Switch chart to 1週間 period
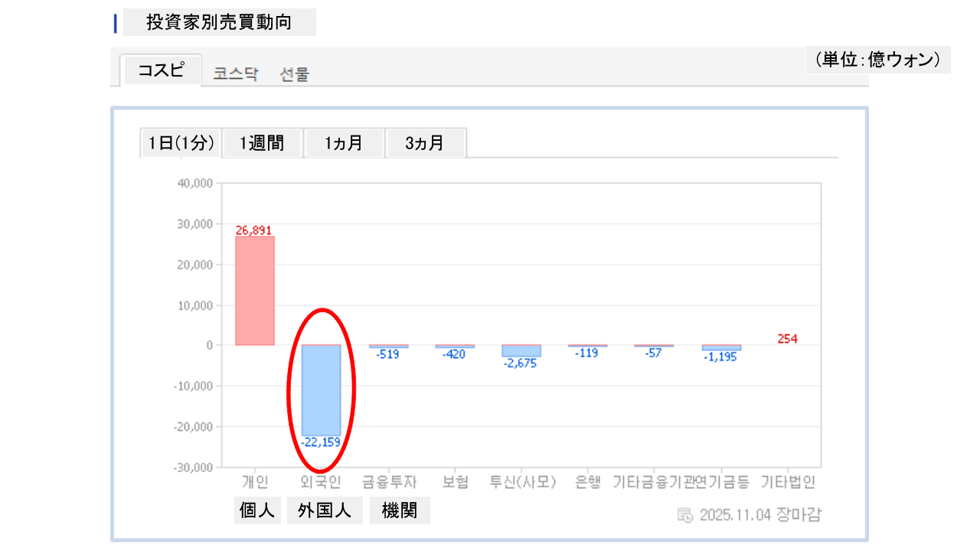980x551 pixels. point(262,143)
